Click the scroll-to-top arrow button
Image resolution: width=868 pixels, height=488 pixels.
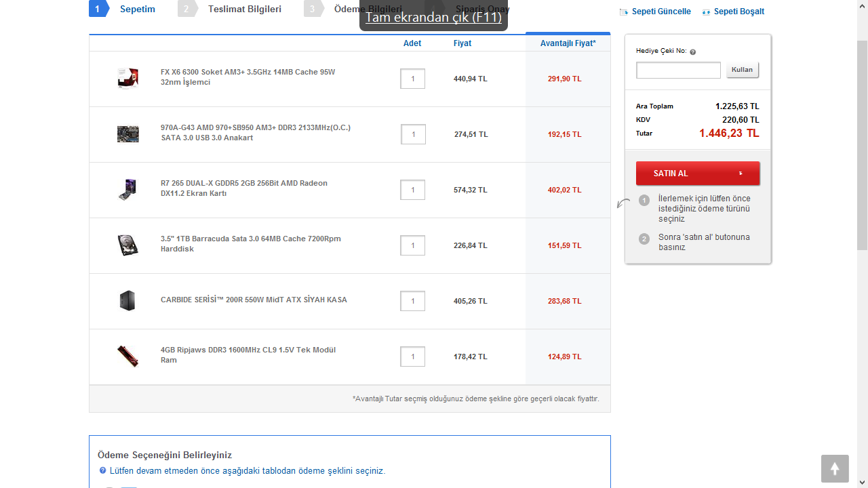pyautogui.click(x=835, y=468)
